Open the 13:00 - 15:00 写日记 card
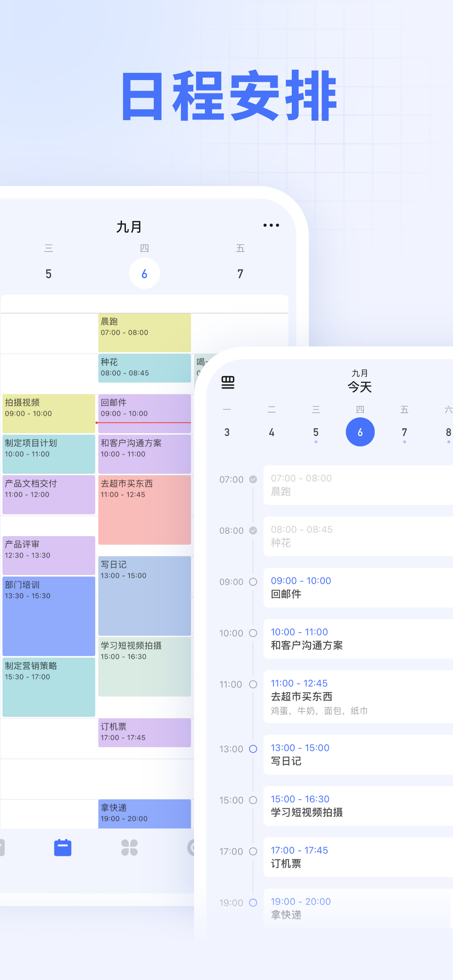 point(358,754)
